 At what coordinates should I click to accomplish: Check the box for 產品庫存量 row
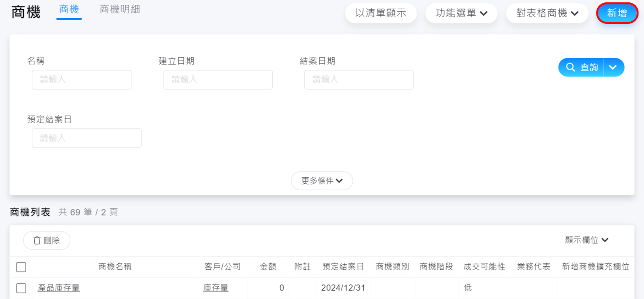(x=21, y=288)
